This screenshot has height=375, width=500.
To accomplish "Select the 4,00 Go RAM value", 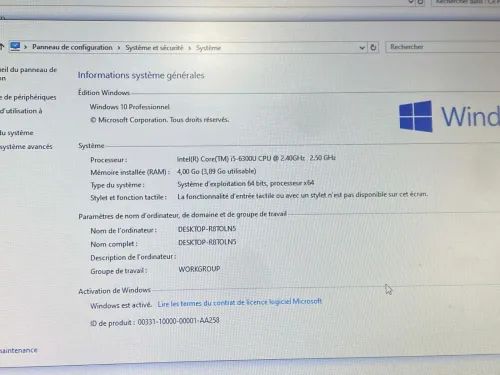I will [216, 171].
